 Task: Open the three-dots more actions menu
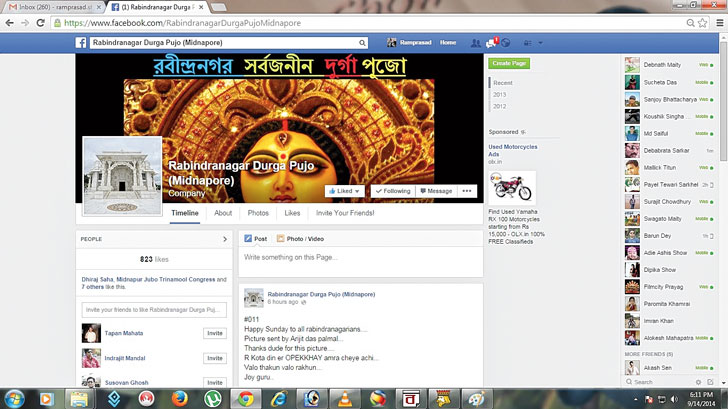point(466,191)
